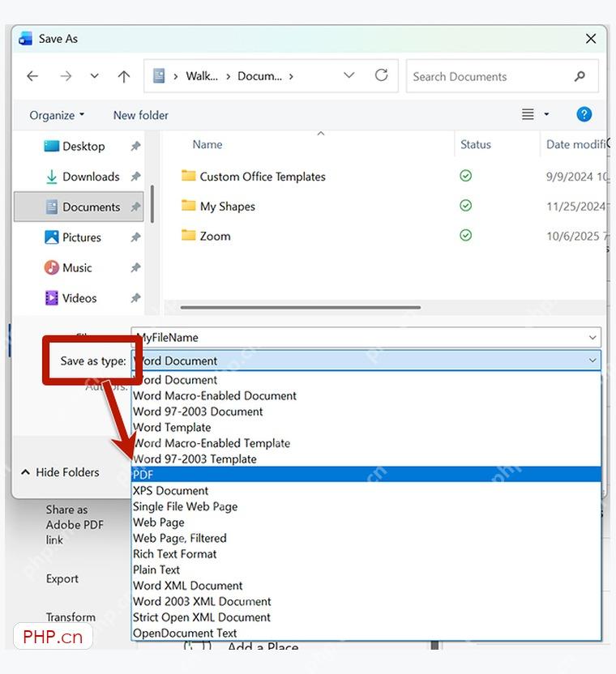
Task: Sort by Date modified column header
Action: [576, 144]
